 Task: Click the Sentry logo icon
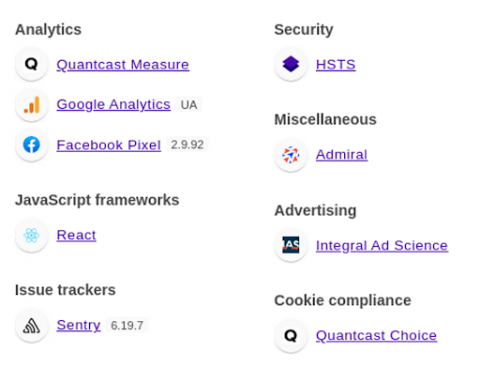pos(31,325)
